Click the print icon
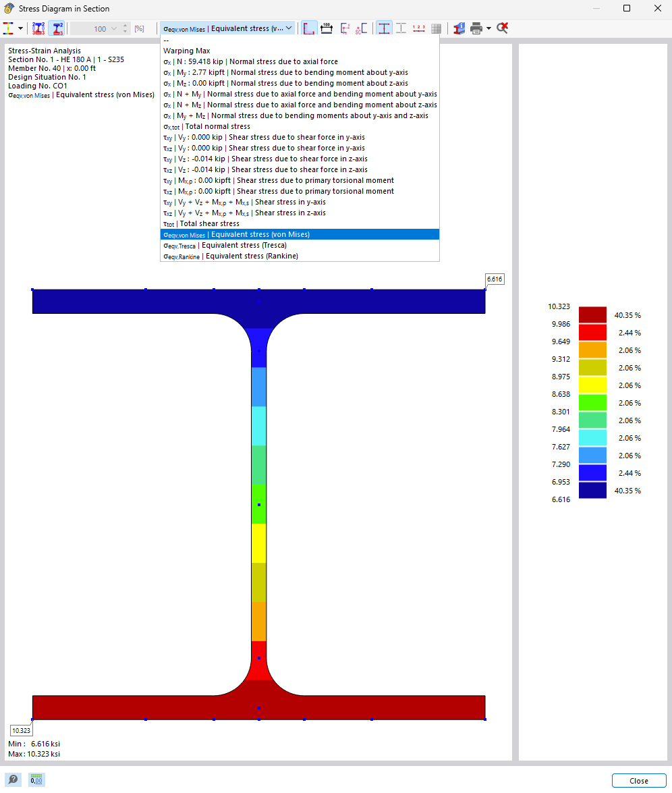This screenshot has width=672, height=793. pyautogui.click(x=475, y=28)
